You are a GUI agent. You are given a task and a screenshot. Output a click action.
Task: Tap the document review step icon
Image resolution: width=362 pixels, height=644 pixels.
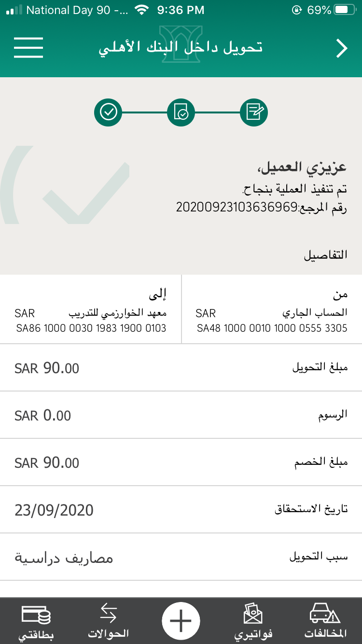(x=181, y=112)
